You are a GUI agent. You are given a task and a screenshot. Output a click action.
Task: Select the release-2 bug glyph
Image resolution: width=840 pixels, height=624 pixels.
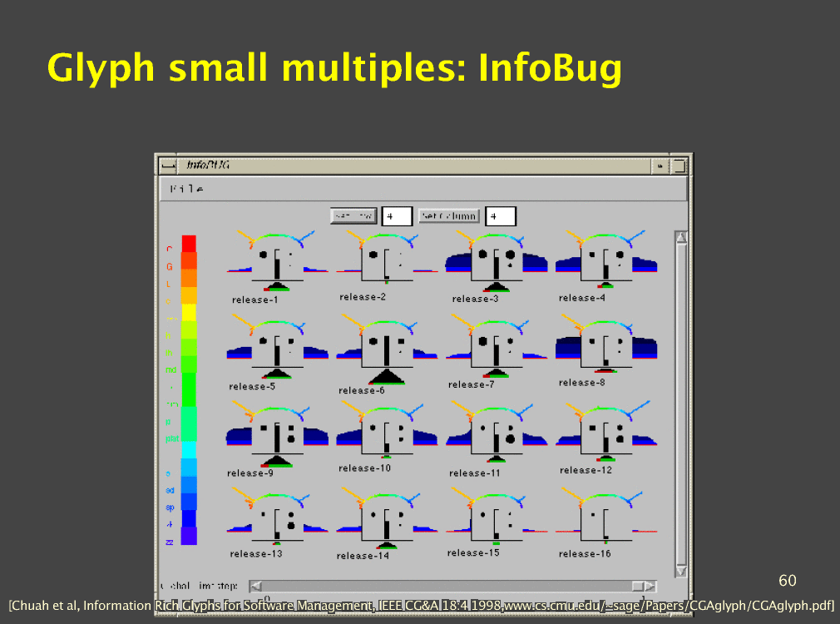[x=387, y=258]
